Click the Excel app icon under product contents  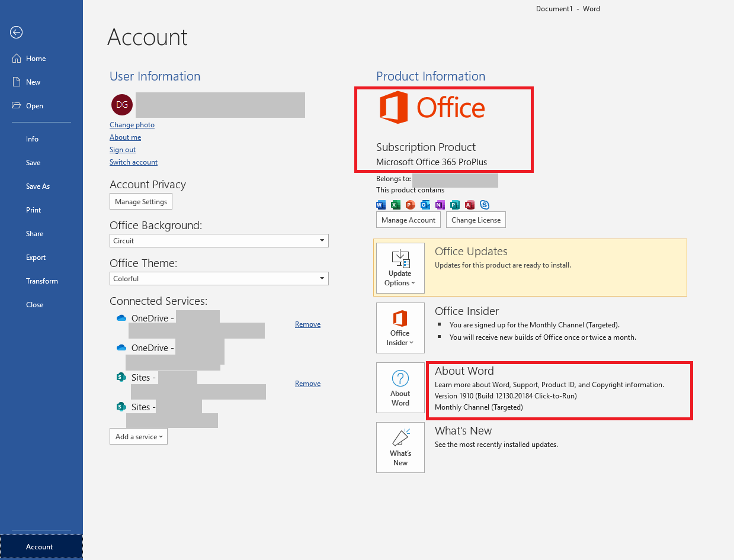click(395, 205)
